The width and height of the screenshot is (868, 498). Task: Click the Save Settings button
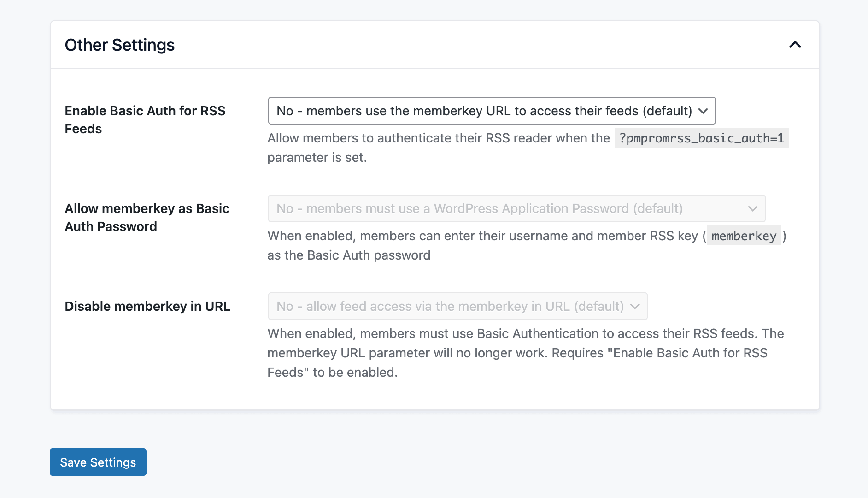pyautogui.click(x=98, y=462)
